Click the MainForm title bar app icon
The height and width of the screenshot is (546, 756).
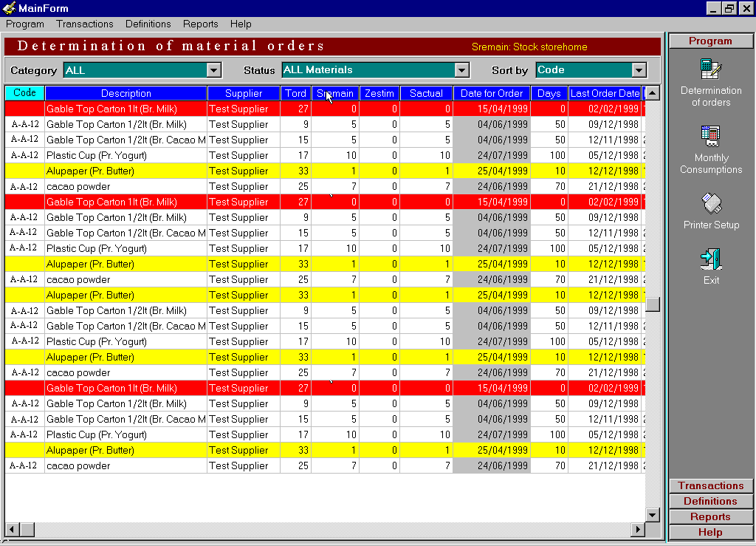tap(10, 8)
